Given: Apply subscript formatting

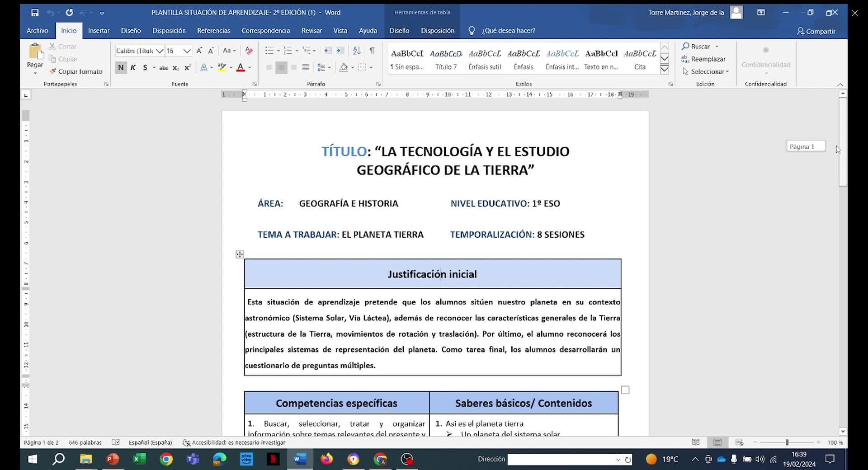Looking at the screenshot, I should coord(176,68).
